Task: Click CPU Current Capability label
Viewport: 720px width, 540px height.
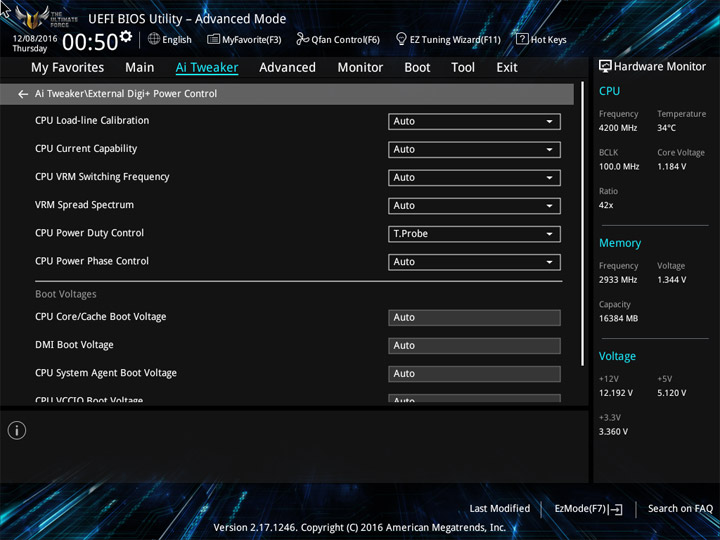Action: tap(86, 149)
